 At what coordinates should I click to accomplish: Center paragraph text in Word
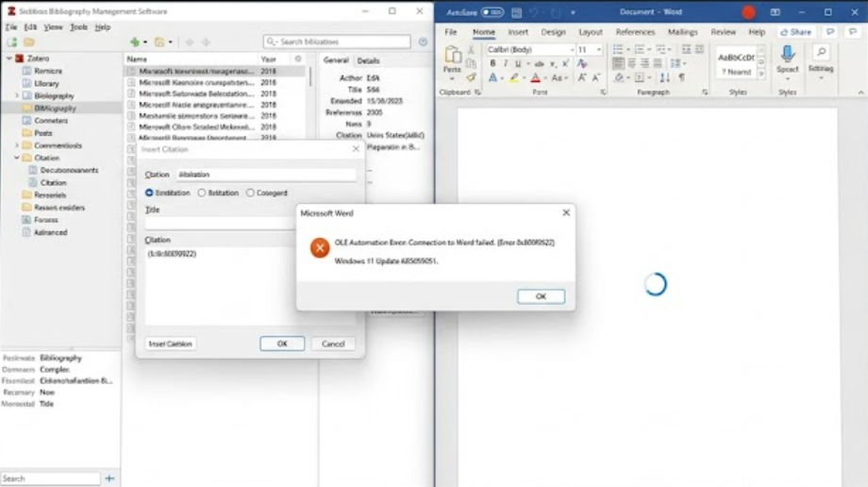coord(631,64)
